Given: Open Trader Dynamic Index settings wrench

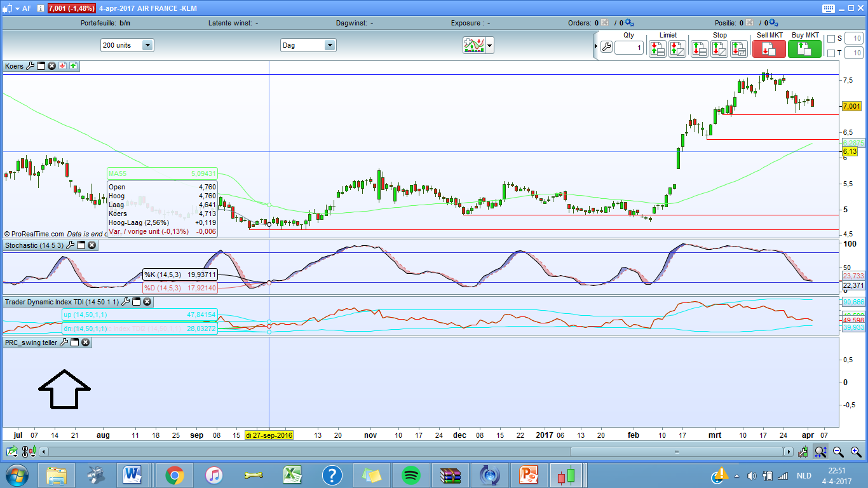Looking at the screenshot, I should 125,302.
